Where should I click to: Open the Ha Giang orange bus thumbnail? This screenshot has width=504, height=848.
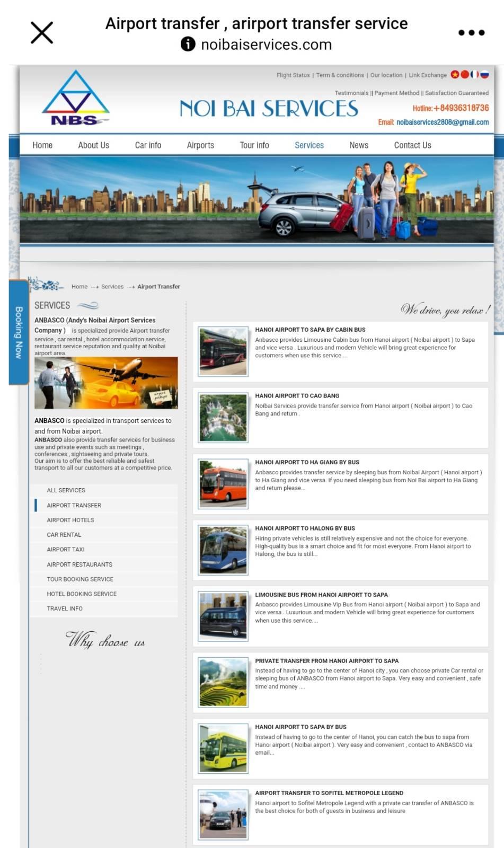click(x=223, y=484)
